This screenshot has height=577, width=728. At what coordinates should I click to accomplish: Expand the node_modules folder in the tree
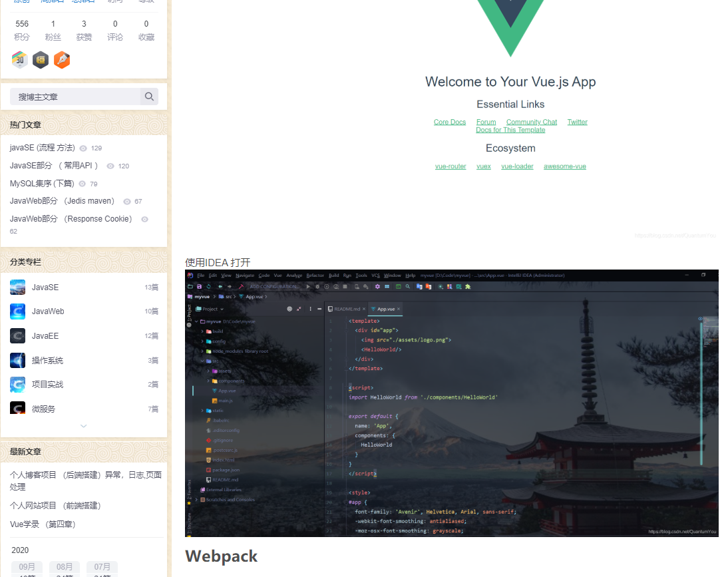point(202,351)
